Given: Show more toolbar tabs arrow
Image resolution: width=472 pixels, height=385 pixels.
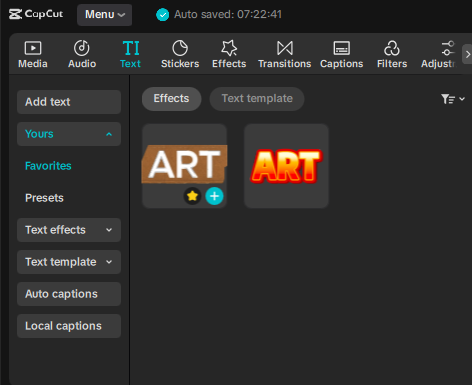Looking at the screenshot, I should point(467,54).
